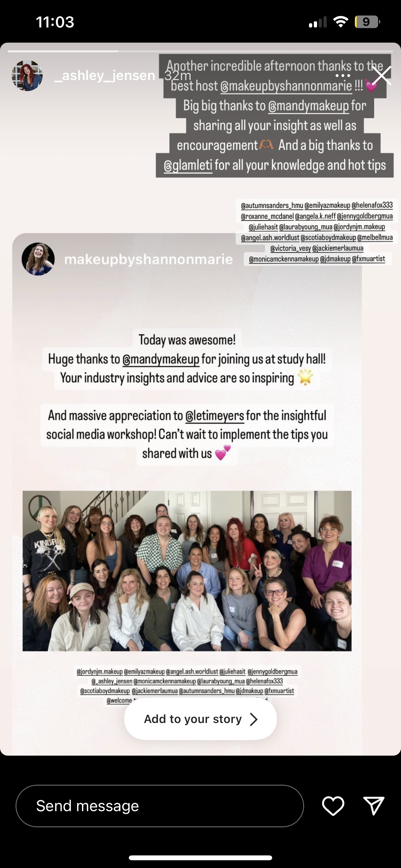Screen dimensions: 401x868
Task: Open the @glamleti mention link
Action: [x=188, y=165]
